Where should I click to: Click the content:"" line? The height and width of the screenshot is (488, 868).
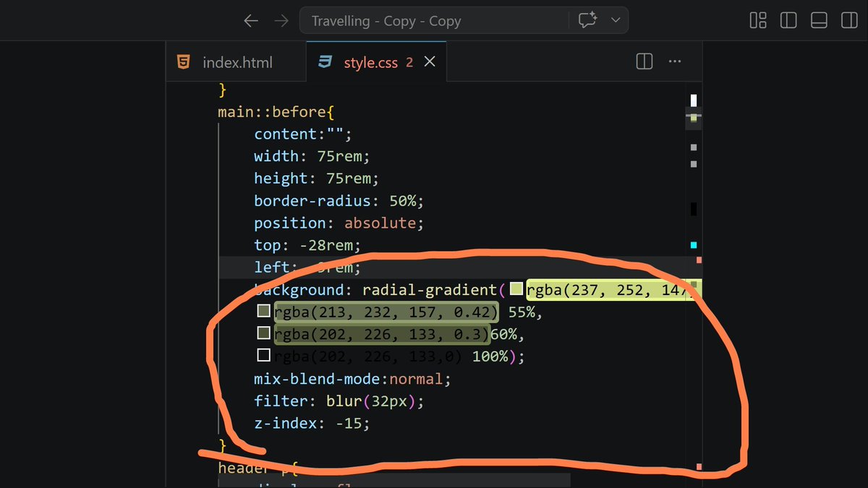coord(302,134)
